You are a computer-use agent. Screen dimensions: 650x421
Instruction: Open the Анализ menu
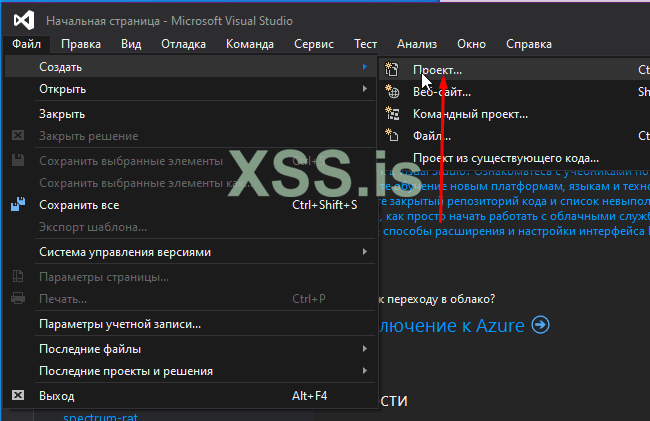417,44
